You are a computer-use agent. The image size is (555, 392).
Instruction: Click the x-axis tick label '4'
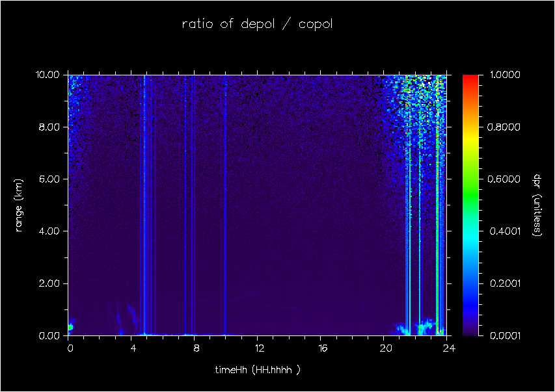pos(133,348)
